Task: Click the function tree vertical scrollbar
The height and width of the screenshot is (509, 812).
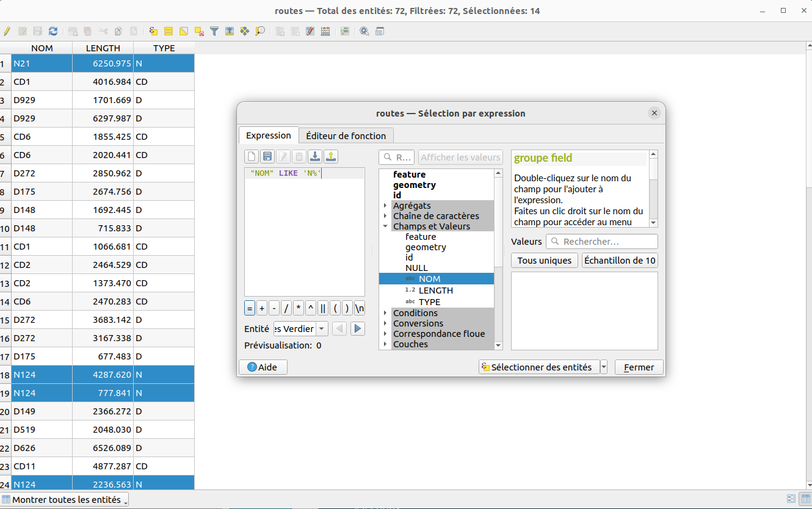Action: tap(498, 259)
